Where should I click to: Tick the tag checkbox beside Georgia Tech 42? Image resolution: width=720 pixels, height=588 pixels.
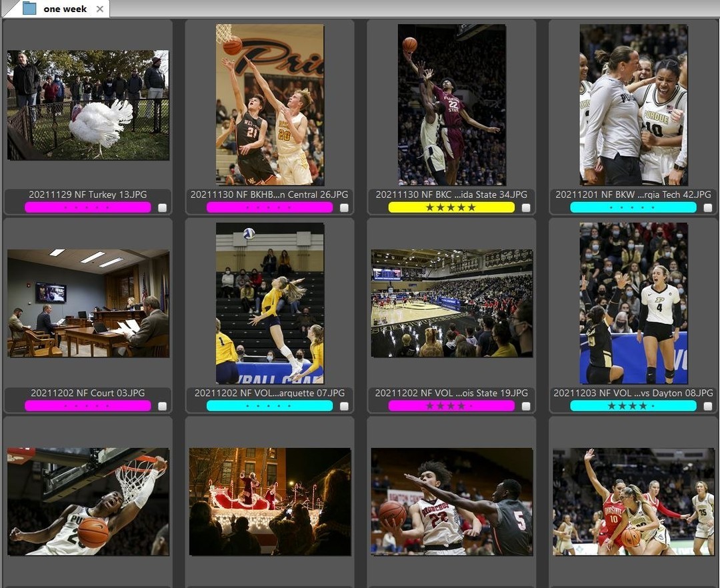click(707, 208)
